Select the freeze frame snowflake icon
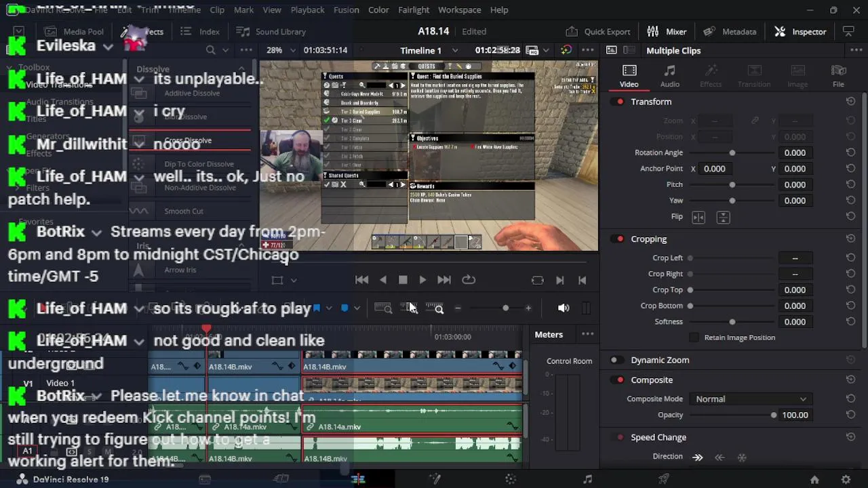The image size is (868, 488). pyautogui.click(x=742, y=457)
